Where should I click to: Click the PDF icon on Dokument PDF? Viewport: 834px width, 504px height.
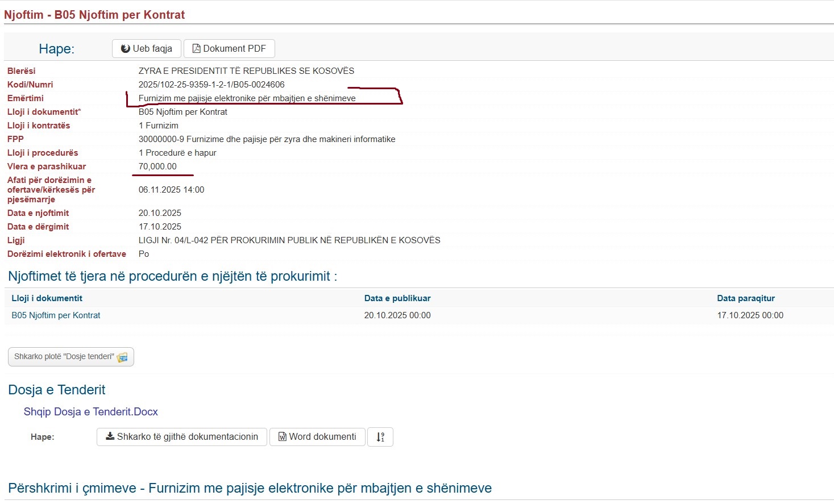(x=197, y=49)
